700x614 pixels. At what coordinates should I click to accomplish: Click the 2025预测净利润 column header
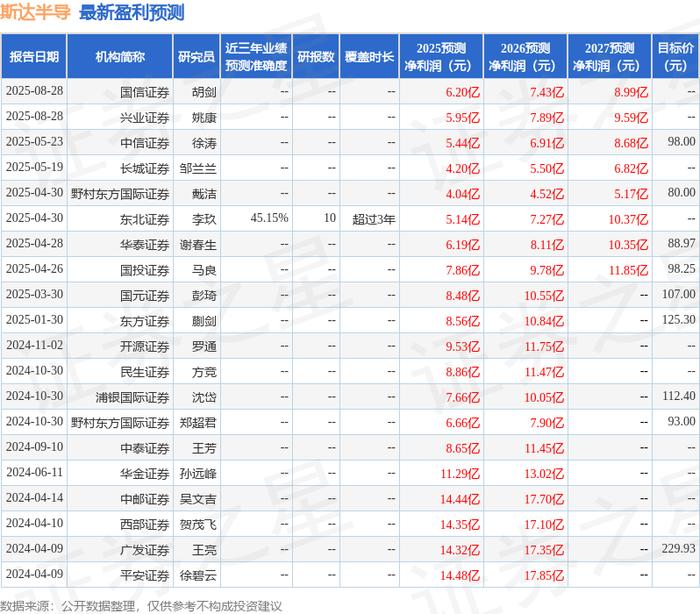coord(441,57)
